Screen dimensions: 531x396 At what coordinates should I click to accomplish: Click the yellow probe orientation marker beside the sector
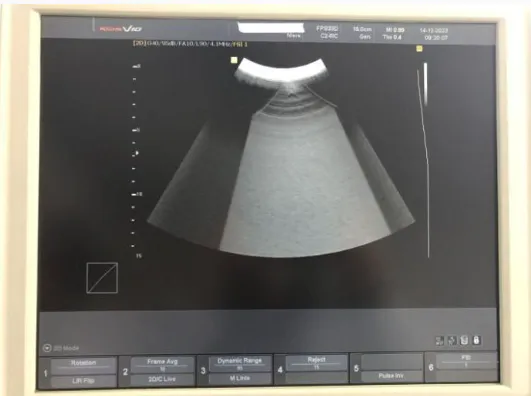[x=234, y=60]
